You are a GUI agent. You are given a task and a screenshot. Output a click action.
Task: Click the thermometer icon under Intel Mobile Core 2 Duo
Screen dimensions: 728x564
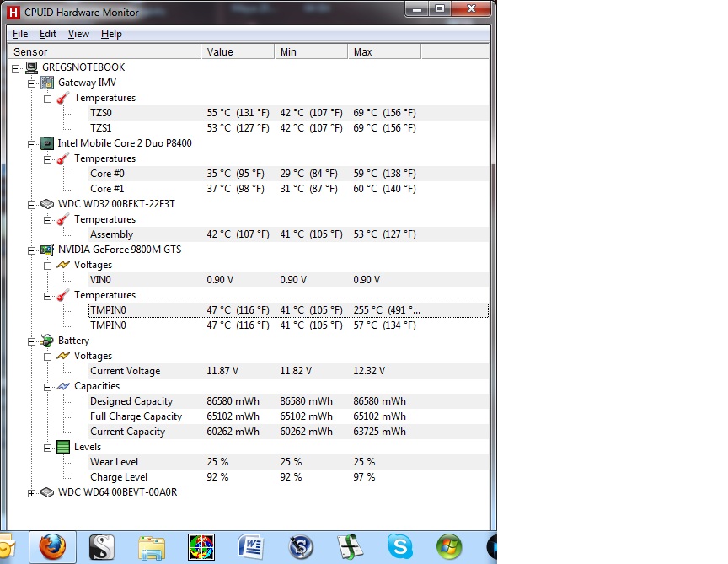tap(63, 158)
